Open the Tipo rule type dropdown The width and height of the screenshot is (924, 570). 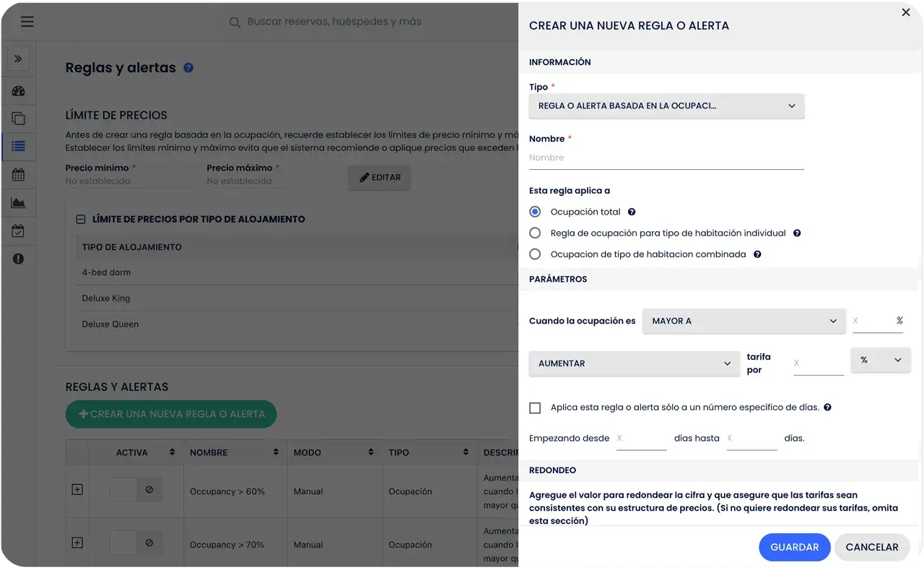[x=666, y=106]
